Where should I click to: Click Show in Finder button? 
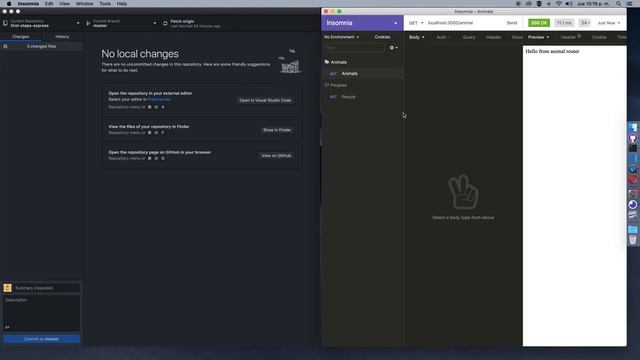click(x=277, y=130)
